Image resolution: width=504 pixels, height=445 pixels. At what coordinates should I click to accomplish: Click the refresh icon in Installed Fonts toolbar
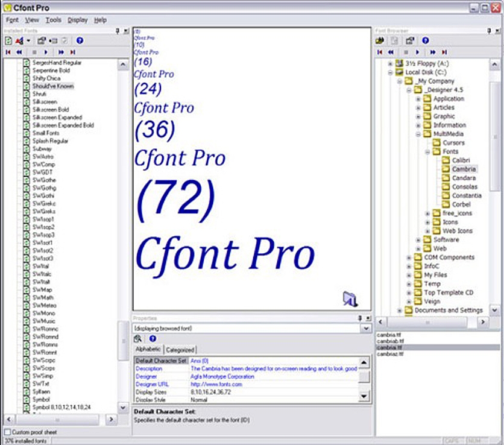tap(8, 40)
